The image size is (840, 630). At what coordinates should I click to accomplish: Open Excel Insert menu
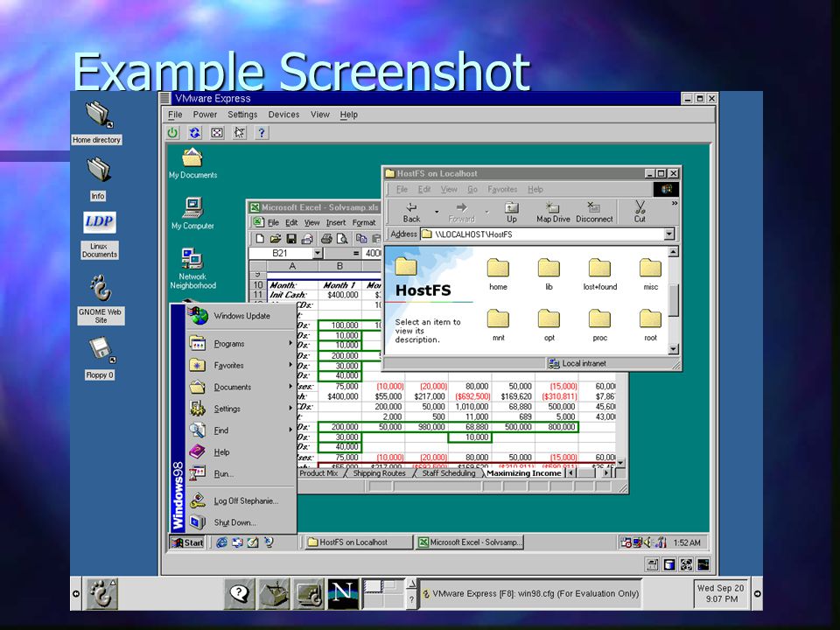335,222
